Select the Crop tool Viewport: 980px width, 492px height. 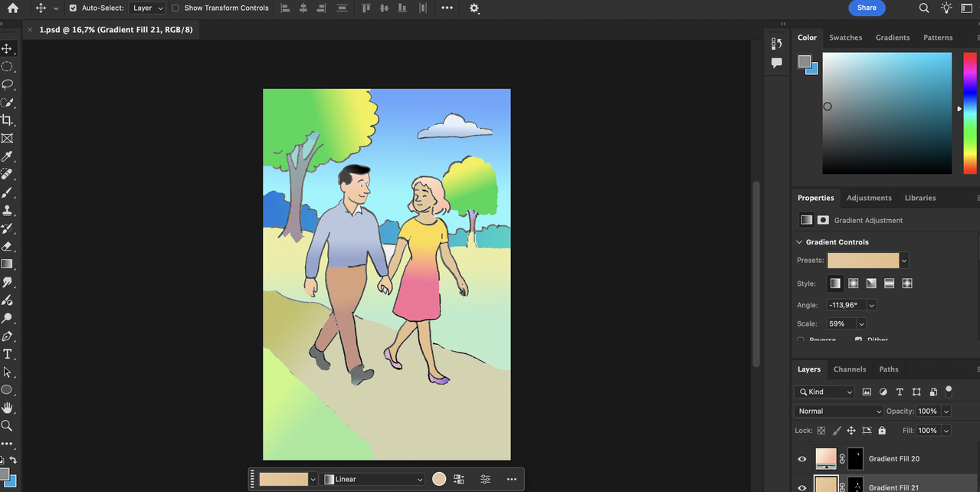click(x=7, y=120)
